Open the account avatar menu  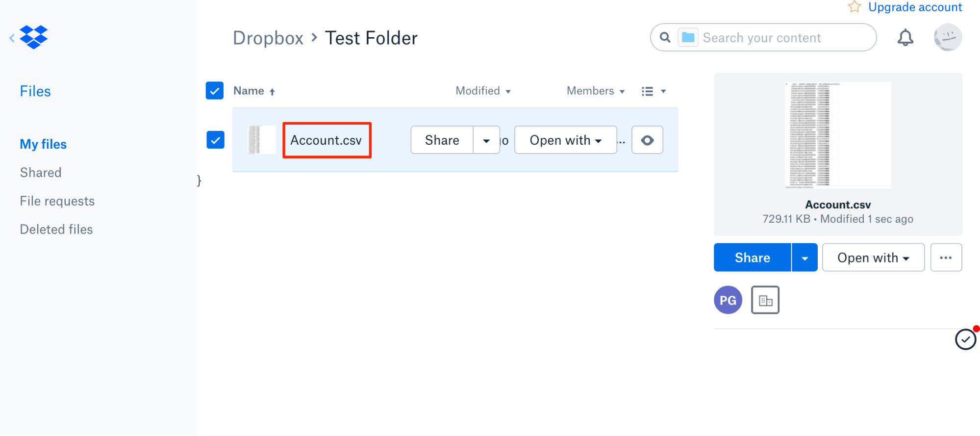click(948, 37)
